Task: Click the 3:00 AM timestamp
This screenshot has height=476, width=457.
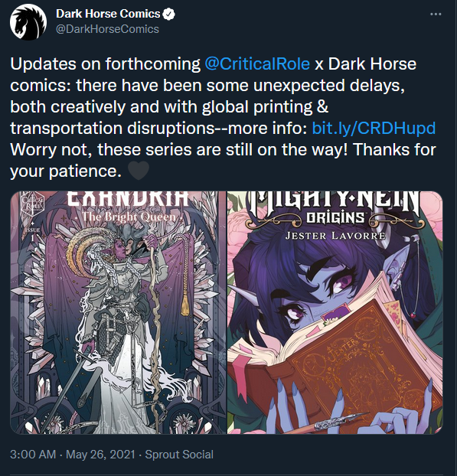Action: (x=33, y=455)
